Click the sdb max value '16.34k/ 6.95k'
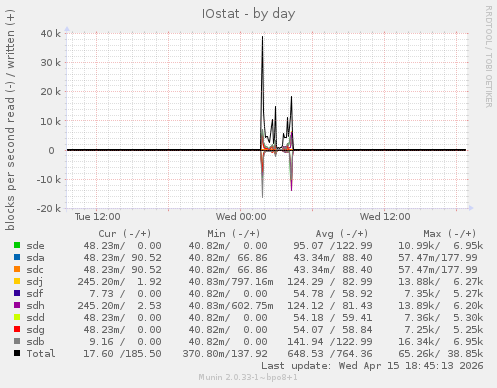Screen dimensions: 497x388 pos(441,342)
